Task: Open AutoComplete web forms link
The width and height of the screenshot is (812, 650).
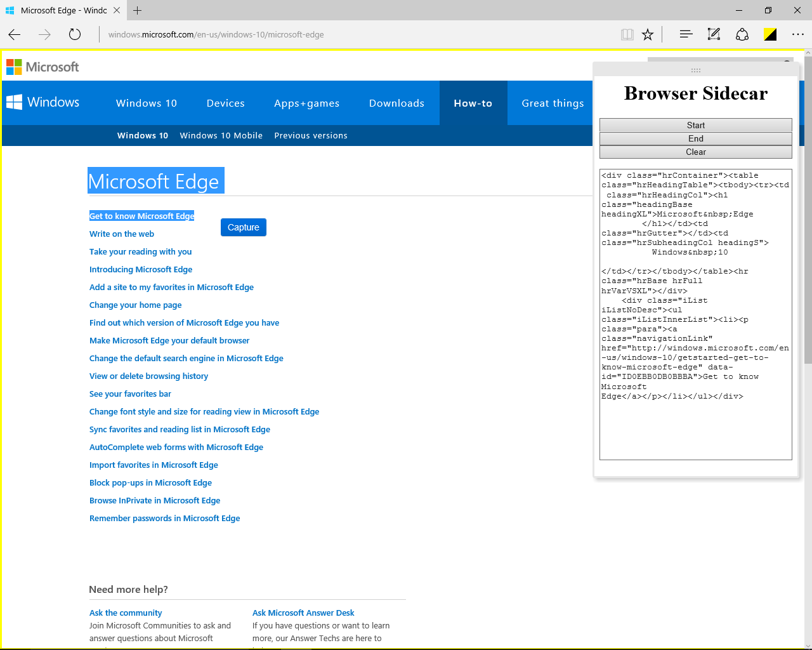Action: point(176,447)
